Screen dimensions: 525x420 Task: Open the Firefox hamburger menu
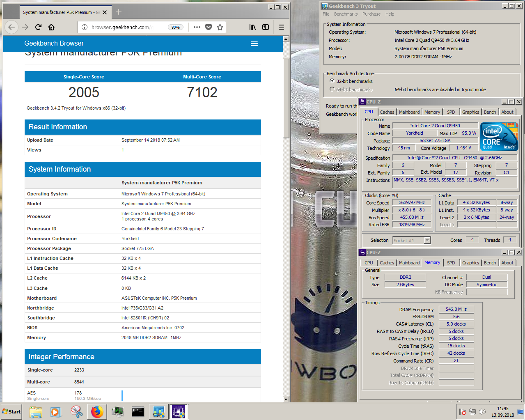click(282, 27)
